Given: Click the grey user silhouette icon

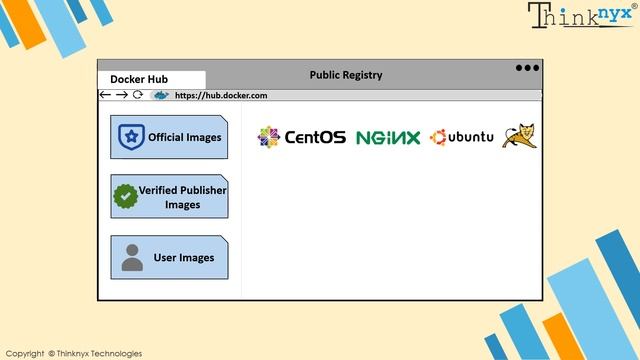Looking at the screenshot, I should pyautogui.click(x=132, y=258).
